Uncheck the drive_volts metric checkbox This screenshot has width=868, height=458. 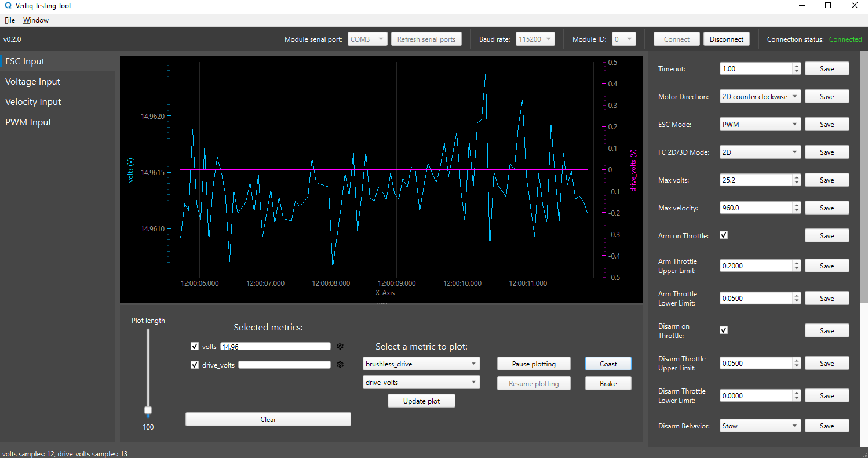coord(195,365)
